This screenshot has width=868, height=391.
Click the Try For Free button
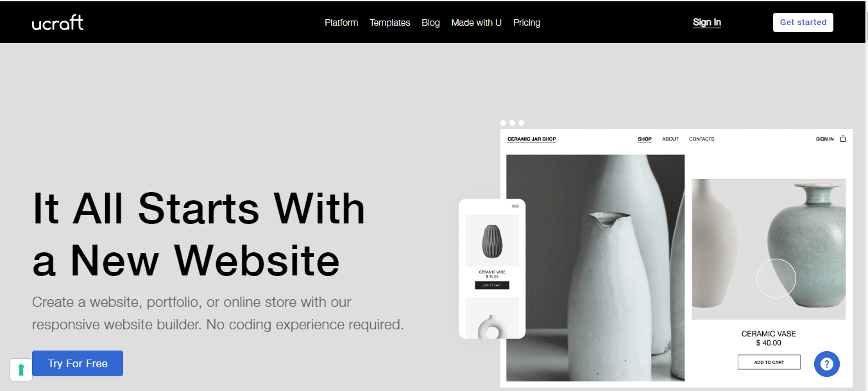[x=78, y=363]
